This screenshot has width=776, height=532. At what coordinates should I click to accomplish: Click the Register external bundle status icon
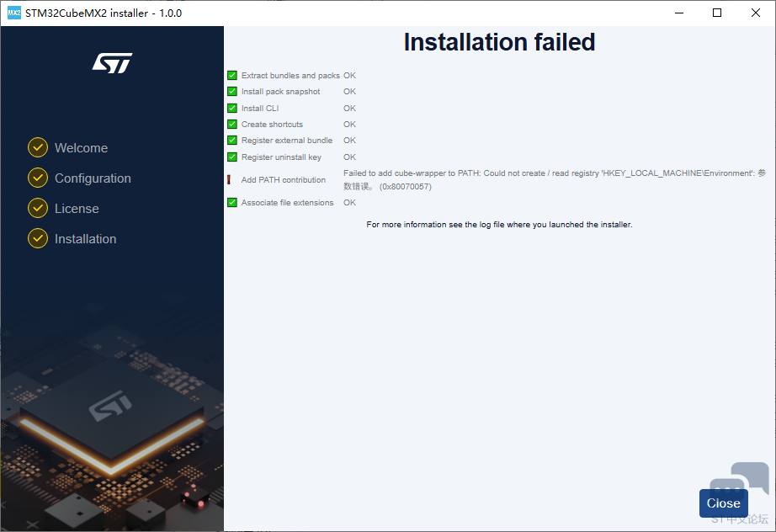point(231,141)
